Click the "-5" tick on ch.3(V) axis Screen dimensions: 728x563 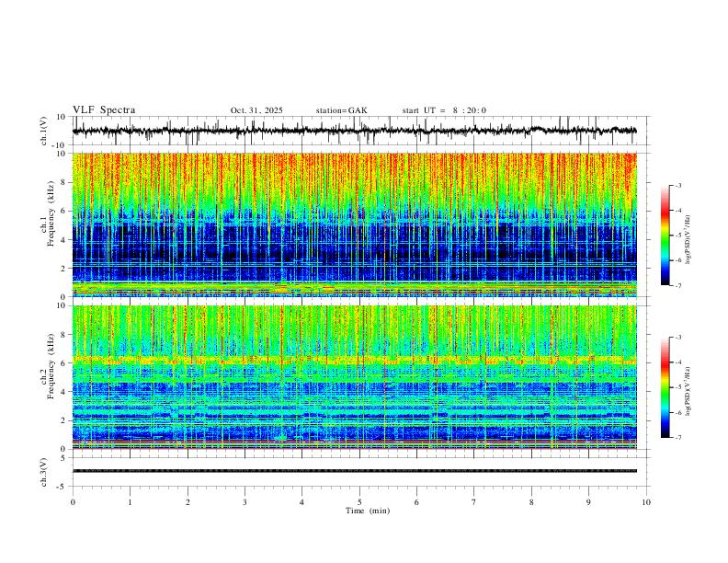[x=62, y=487]
